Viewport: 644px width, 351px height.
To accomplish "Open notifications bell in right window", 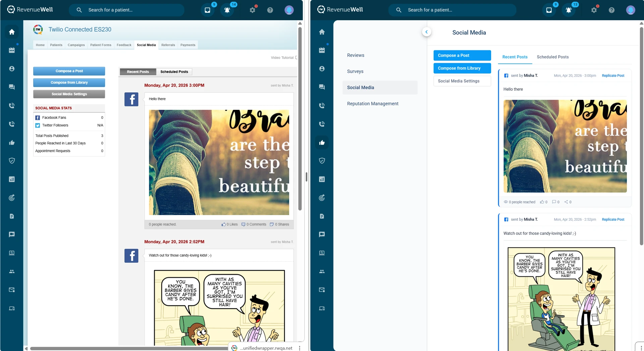I will click(569, 10).
